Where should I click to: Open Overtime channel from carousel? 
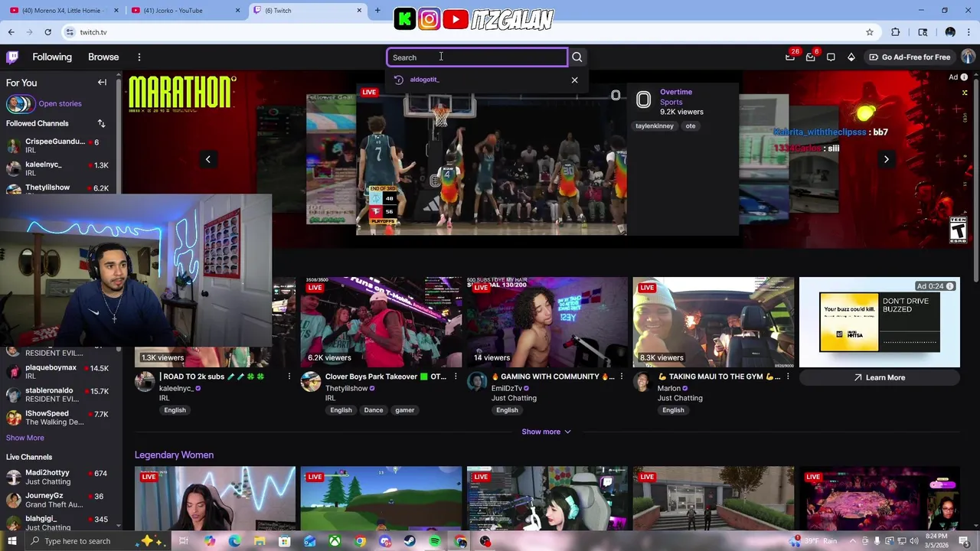coord(676,92)
